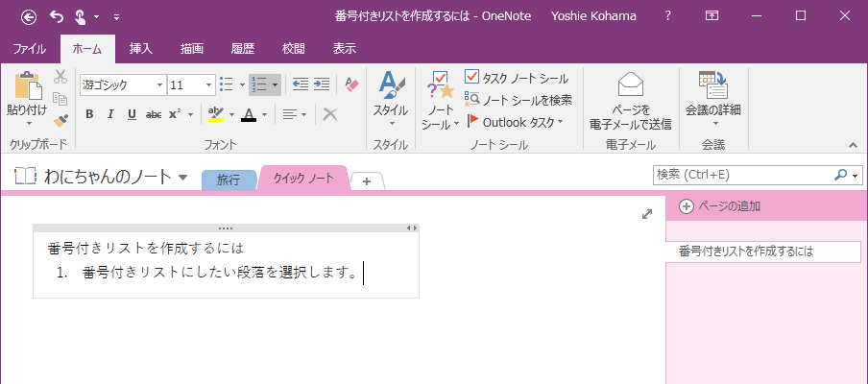Click ページを電子メールで送信 envelope button

pyautogui.click(x=631, y=100)
